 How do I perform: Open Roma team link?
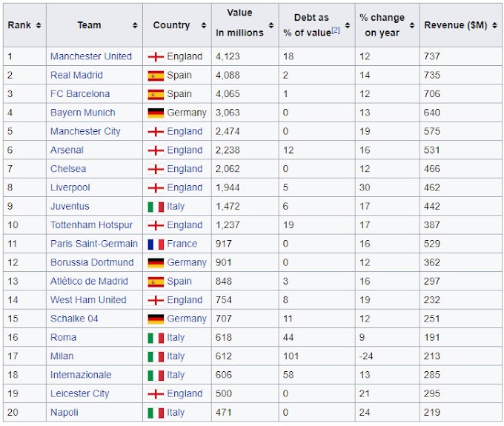coord(63,337)
